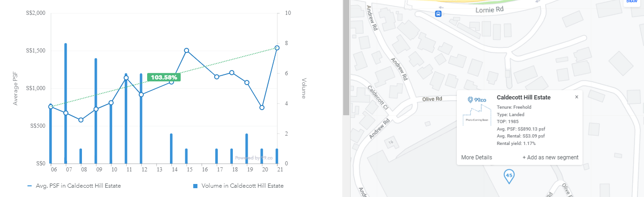Toggle the Avg. PSF in Caldecott Hill Estate legend

[x=74, y=186]
